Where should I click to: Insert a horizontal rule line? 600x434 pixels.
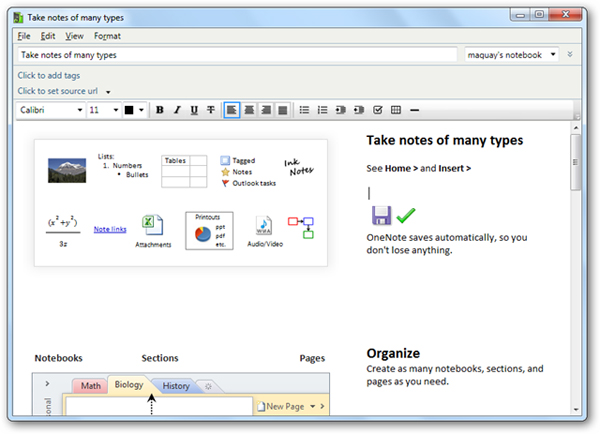pyautogui.click(x=415, y=110)
